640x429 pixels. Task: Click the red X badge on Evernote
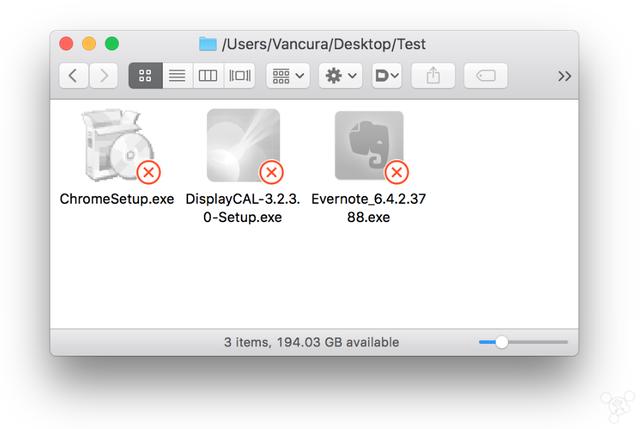pos(396,172)
